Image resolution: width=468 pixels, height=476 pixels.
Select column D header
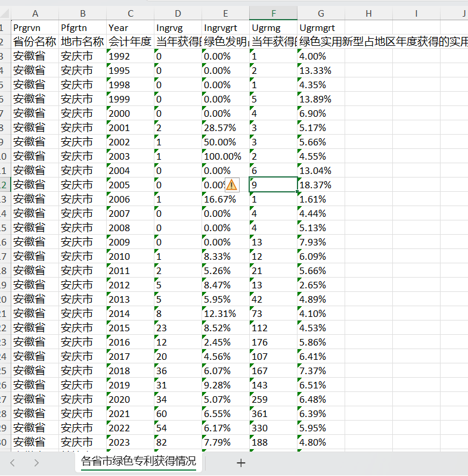point(178,13)
